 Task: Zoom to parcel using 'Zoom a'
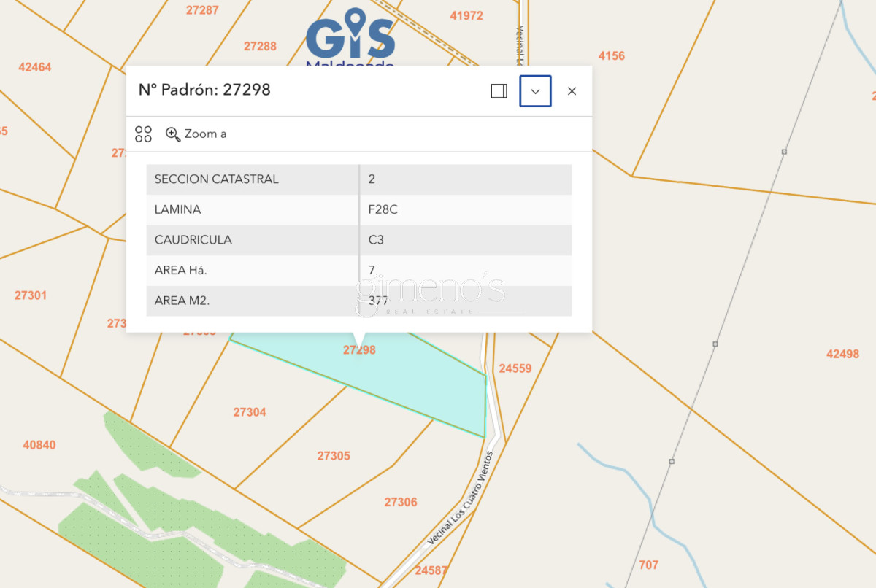[196, 134]
